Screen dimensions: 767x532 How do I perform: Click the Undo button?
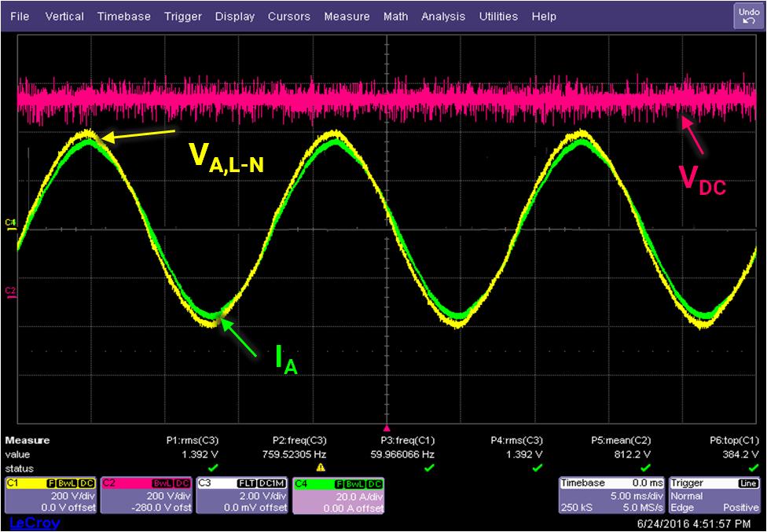pos(749,17)
